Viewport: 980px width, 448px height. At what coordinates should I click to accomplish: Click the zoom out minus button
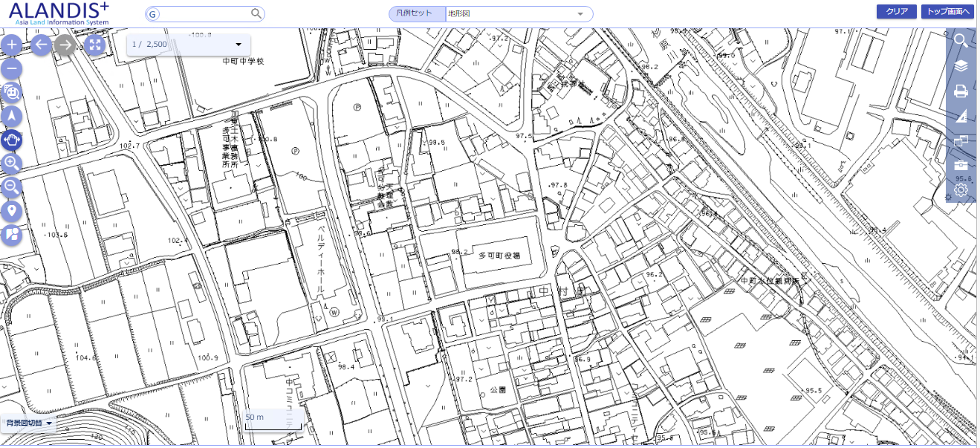12,69
